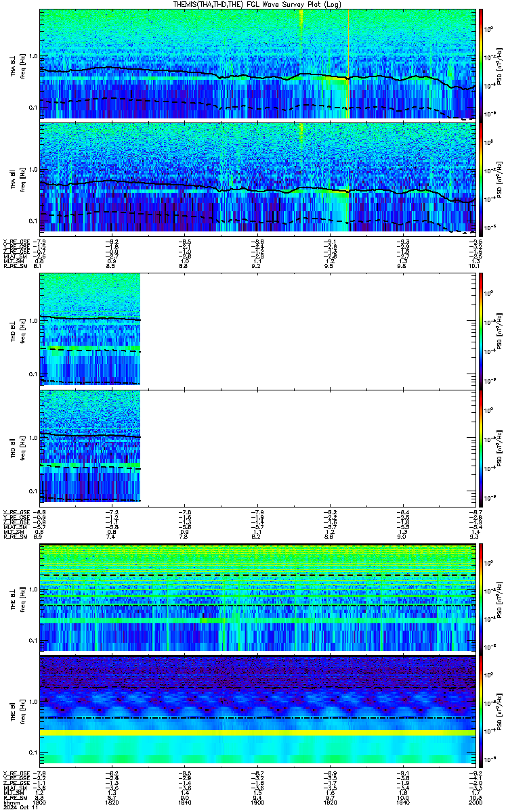Click the "1.0" frequency tick on THA B⊥ axis
Image resolution: width=508 pixels, height=812 pixels.
click(33, 55)
